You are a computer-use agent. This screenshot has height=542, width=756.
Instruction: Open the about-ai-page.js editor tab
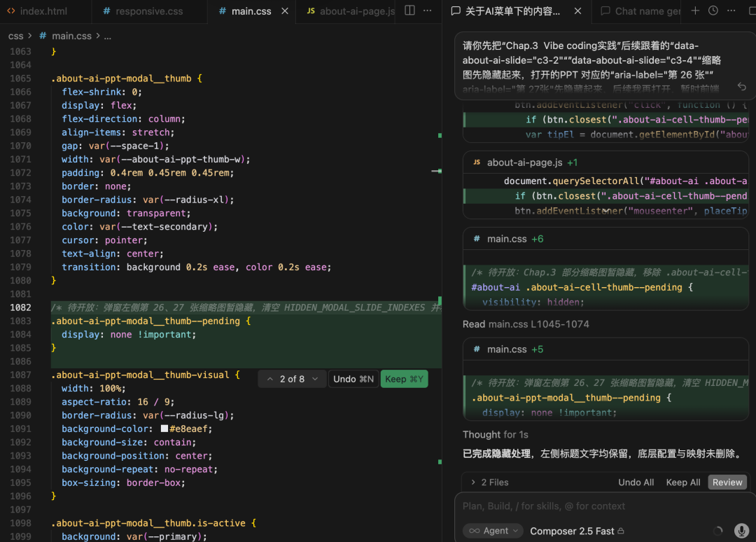tap(351, 11)
